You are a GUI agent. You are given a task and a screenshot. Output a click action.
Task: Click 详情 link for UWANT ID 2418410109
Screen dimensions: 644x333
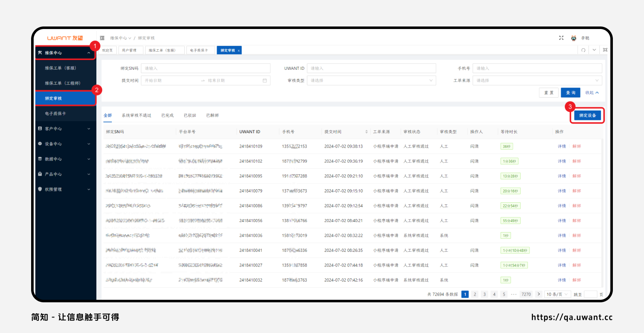point(562,146)
